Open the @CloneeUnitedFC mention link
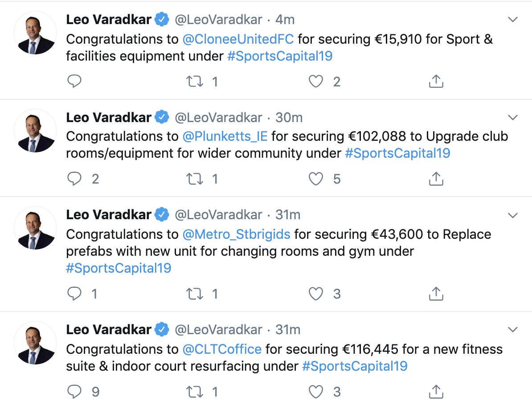 [x=238, y=39]
